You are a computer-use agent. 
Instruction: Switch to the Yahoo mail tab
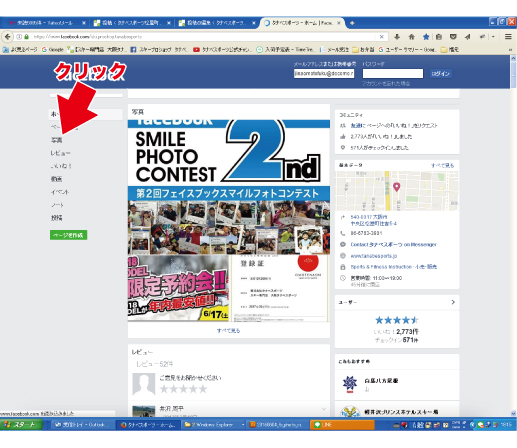click(x=45, y=23)
